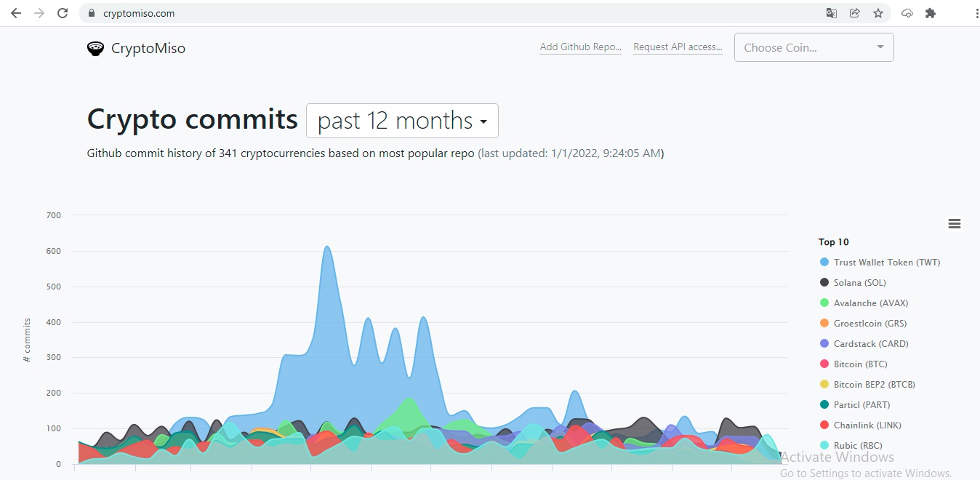Click the CryptoMiso site title text
Viewport: 980px width, 480px height.
148,49
